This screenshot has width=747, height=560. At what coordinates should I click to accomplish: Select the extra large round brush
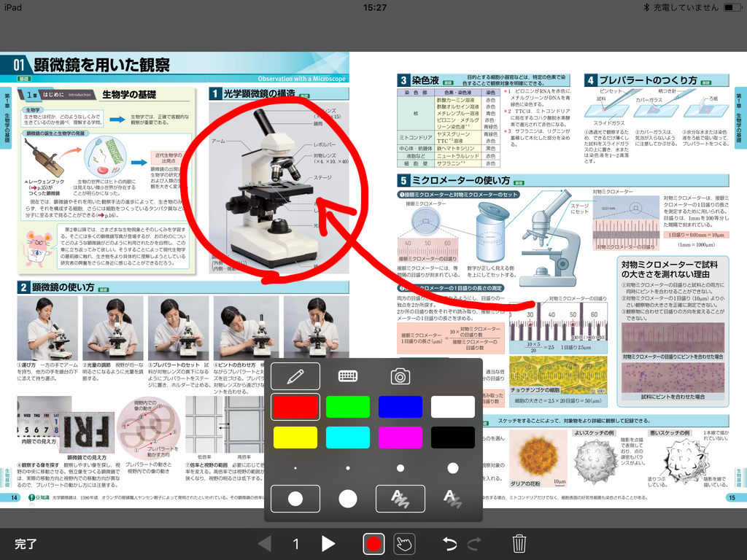pos(348,499)
